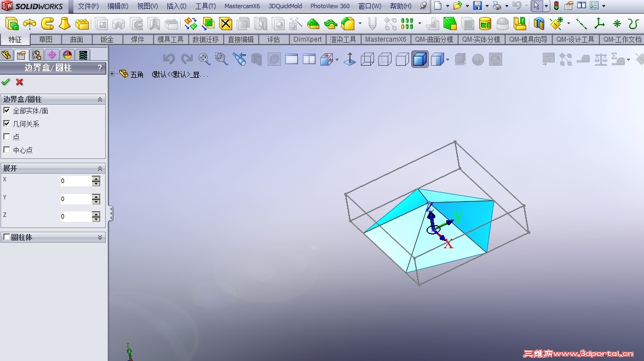Select the Lofted Boss/Base tool
The width and height of the screenshot is (644, 361).
pyautogui.click(x=65, y=24)
